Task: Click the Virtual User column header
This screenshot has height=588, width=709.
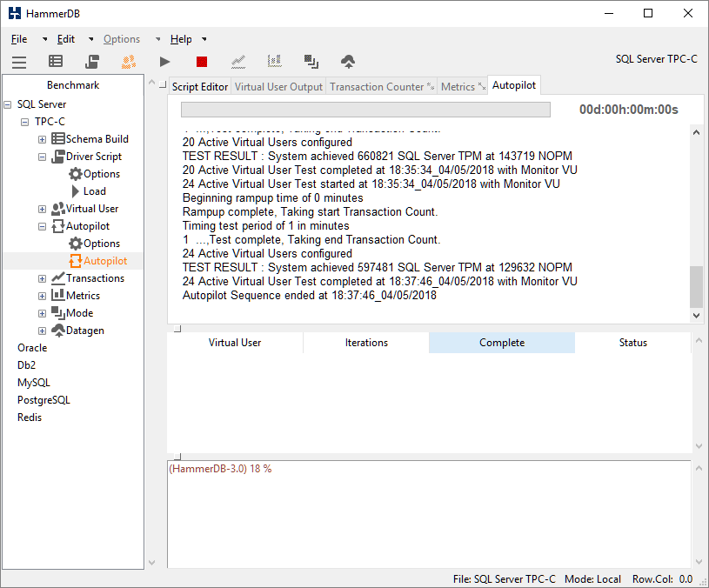Action: 235,343
